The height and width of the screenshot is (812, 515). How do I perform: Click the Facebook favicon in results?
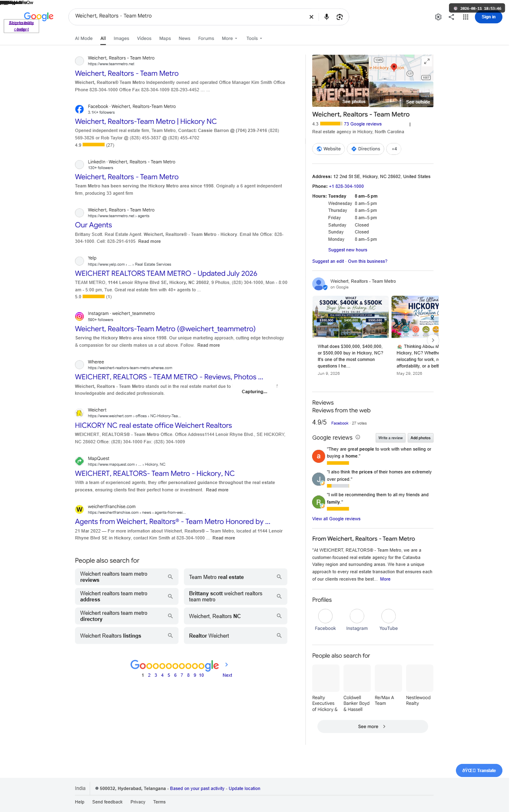click(x=79, y=109)
